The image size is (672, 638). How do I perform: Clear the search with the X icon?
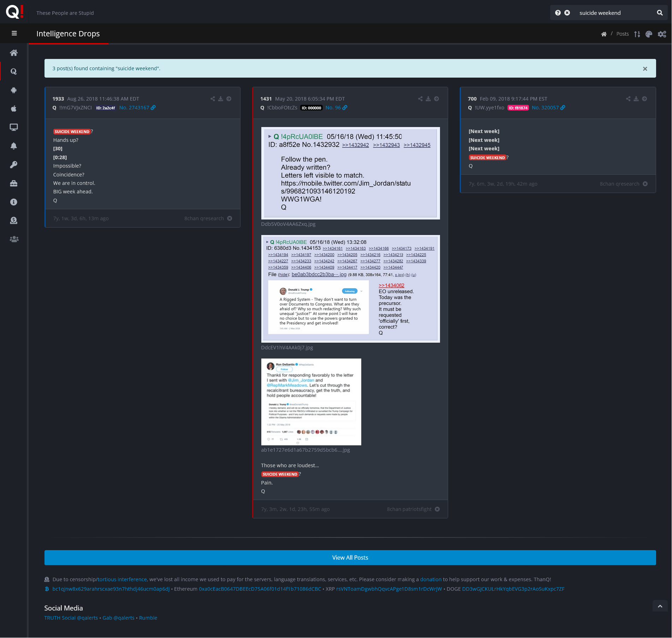(567, 13)
